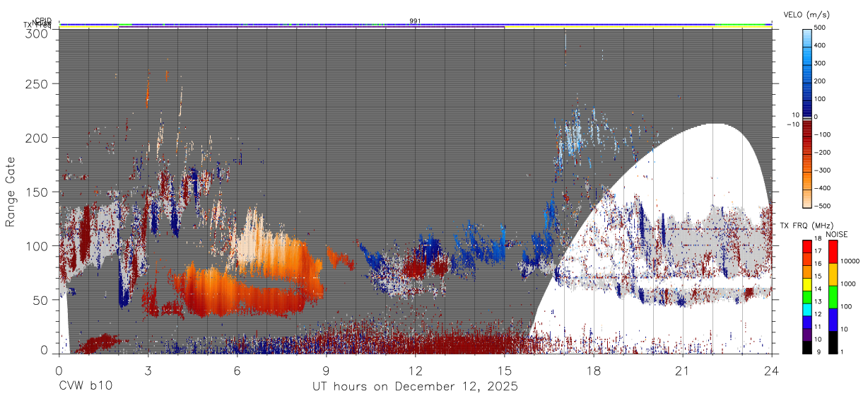Click the '15' hour tick on time axis
Image resolution: width=868 pixels, height=401 pixels.
click(504, 369)
